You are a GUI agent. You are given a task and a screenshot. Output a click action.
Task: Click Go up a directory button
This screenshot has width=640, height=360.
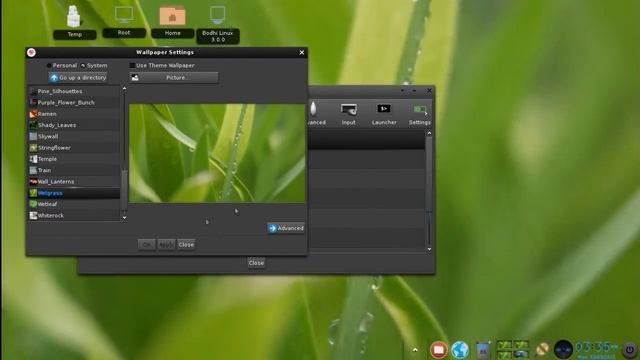coord(78,78)
